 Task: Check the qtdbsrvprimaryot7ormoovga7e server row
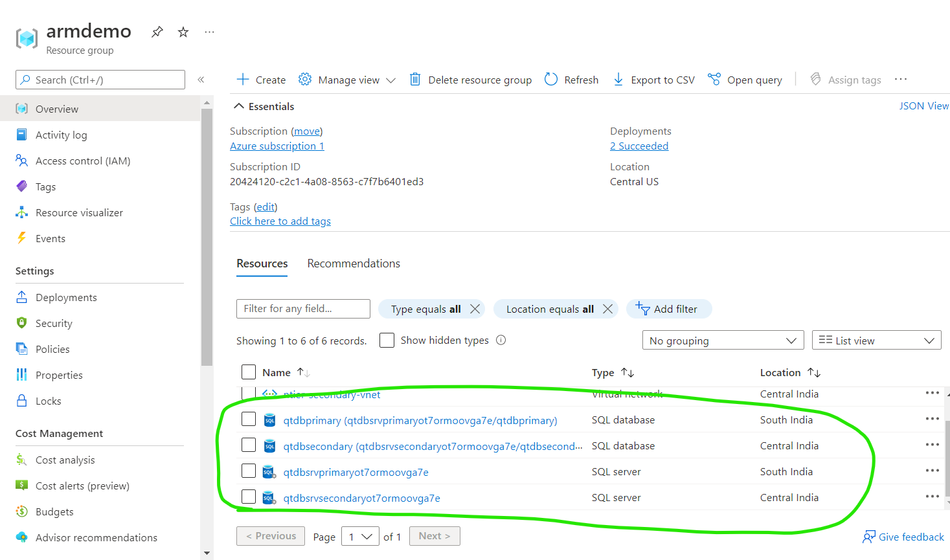click(x=249, y=471)
